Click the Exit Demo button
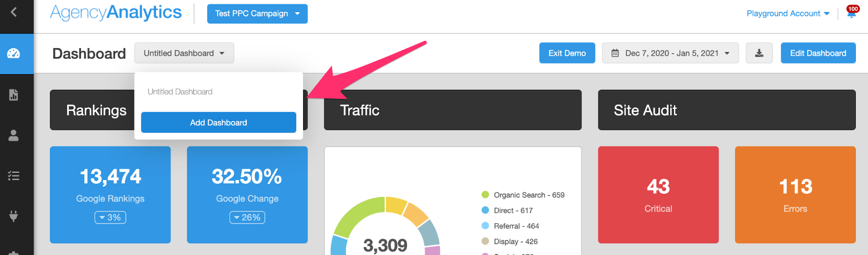 click(x=567, y=53)
